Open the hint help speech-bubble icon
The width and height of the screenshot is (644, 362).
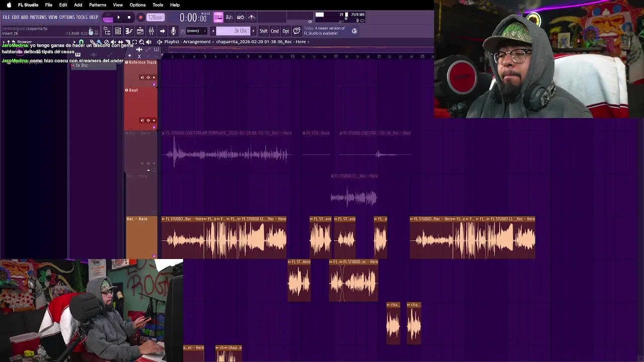(x=296, y=31)
